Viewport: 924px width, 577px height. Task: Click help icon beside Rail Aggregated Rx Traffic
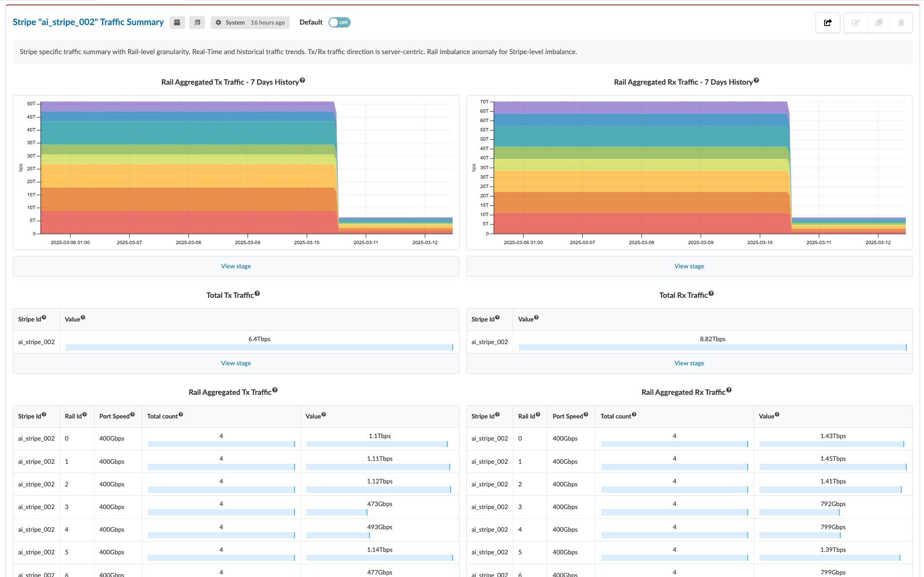(729, 390)
